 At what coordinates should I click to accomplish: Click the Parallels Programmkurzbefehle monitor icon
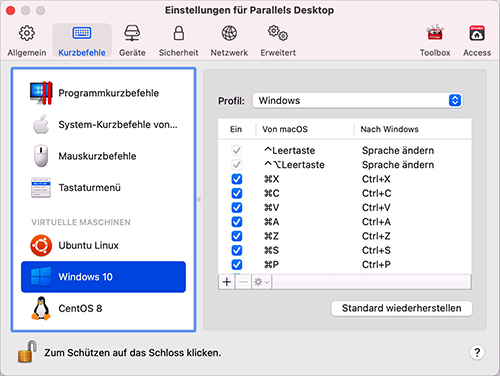pyautogui.click(x=41, y=93)
